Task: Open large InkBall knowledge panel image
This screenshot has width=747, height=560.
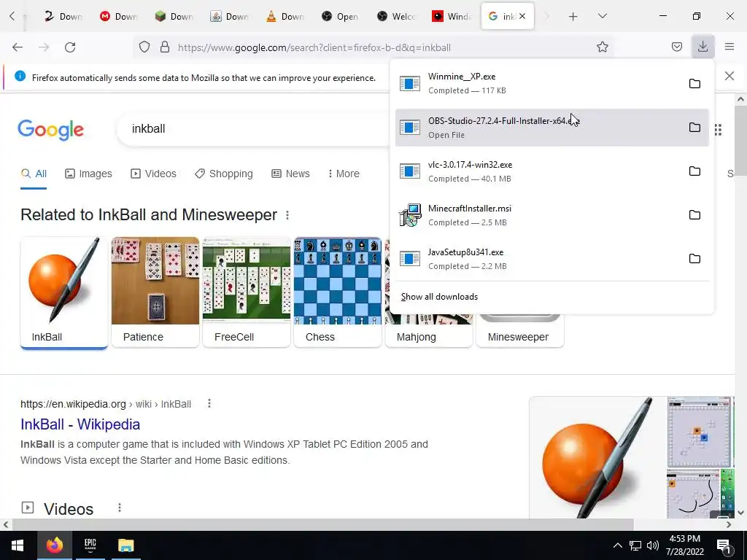Action: click(597, 457)
